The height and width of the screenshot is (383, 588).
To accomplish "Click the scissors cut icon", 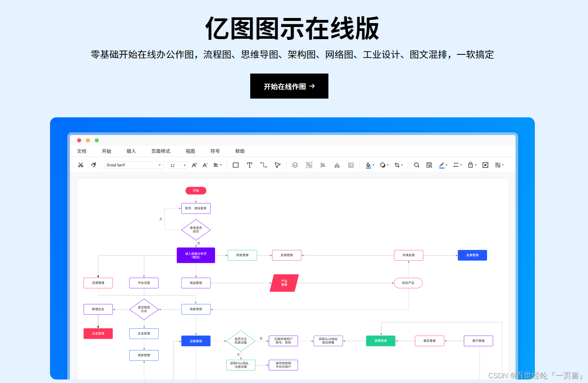I will point(81,165).
